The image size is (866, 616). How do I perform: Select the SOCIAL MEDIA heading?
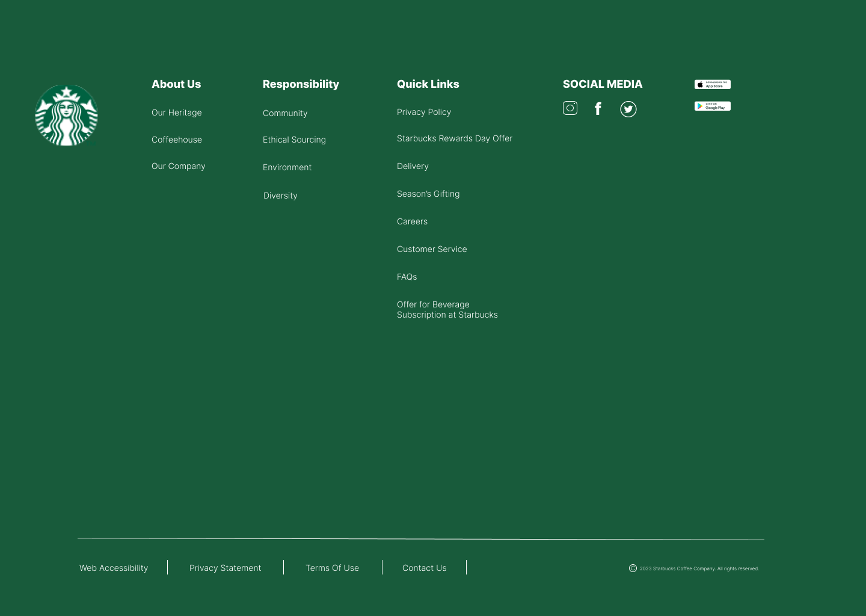(x=603, y=84)
